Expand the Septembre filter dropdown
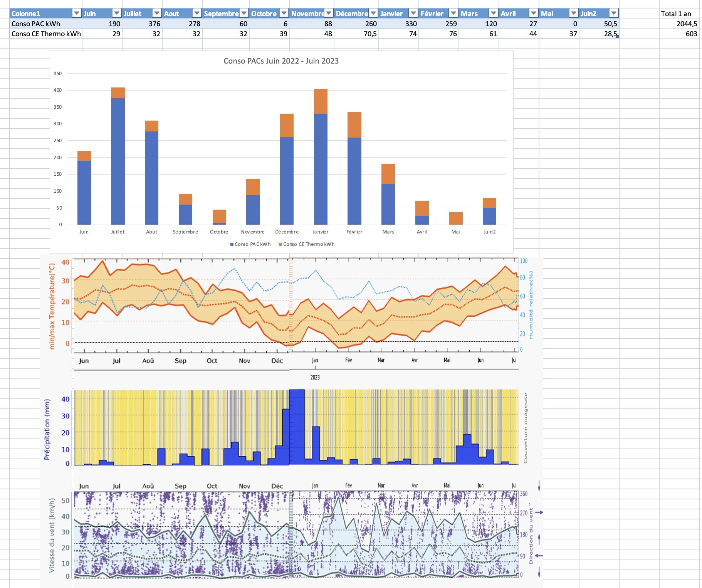Screen dimensions: 702x588 click(244, 13)
